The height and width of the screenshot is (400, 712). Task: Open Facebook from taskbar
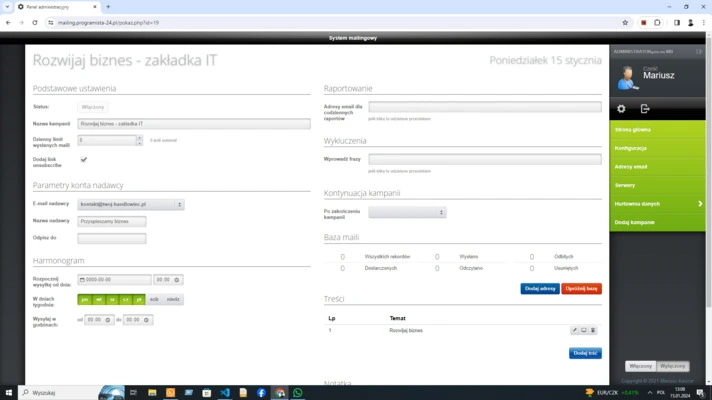(x=261, y=393)
